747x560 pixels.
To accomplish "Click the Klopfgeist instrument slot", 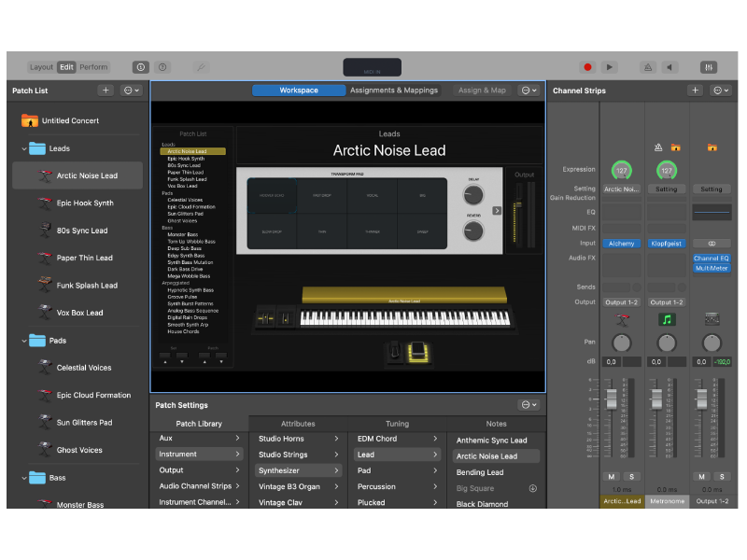I will tap(667, 244).
